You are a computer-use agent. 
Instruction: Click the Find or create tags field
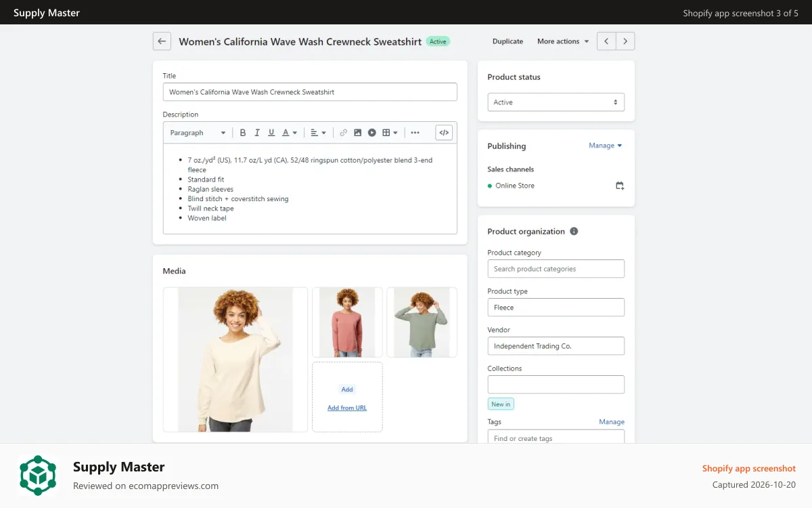556,438
